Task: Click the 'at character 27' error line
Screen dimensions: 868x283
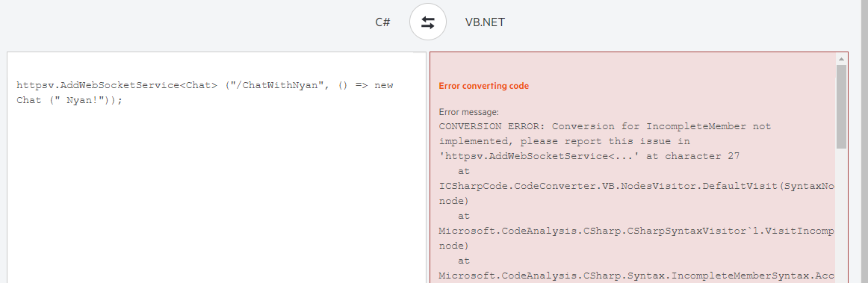Action: (x=589, y=156)
